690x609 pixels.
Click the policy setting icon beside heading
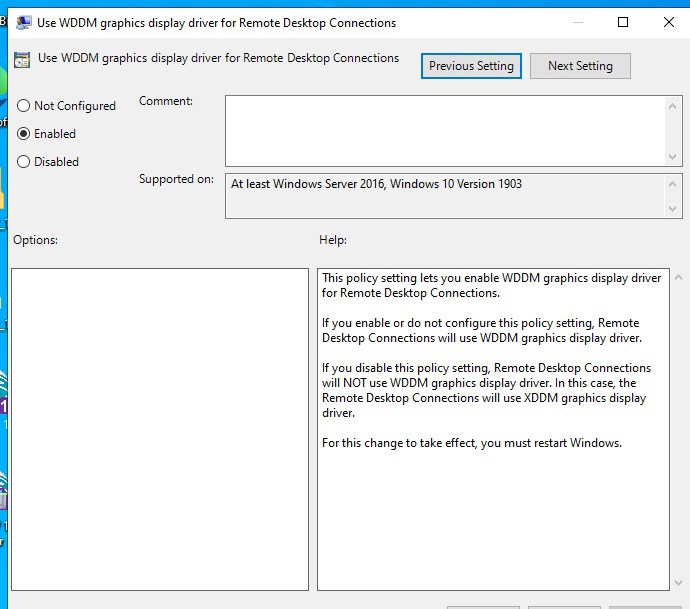coord(22,59)
